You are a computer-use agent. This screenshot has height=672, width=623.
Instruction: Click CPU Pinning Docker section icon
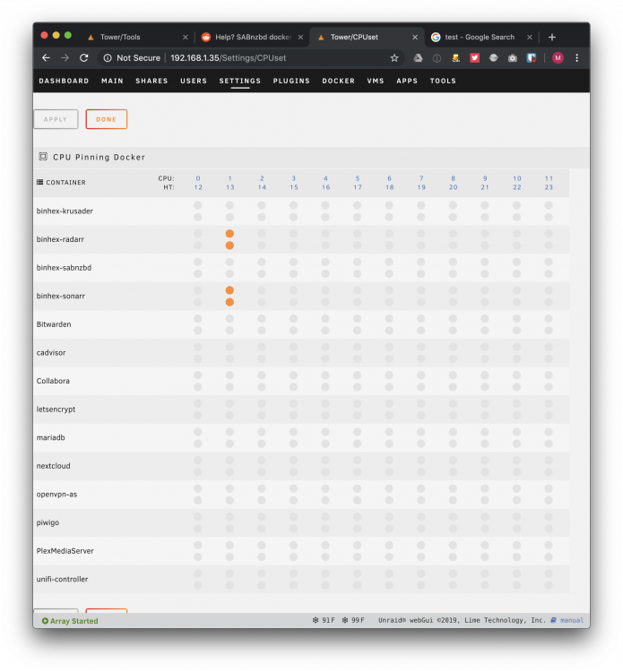43,157
